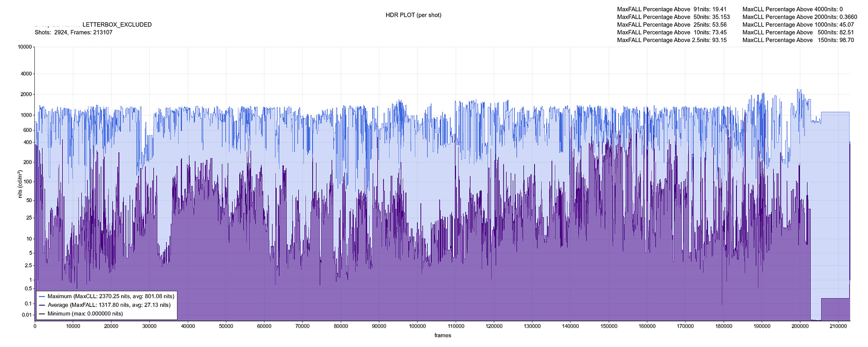This screenshot has width=868, height=347.
Task: Click the 80000 tick on the frames axis
Action: tap(341, 326)
